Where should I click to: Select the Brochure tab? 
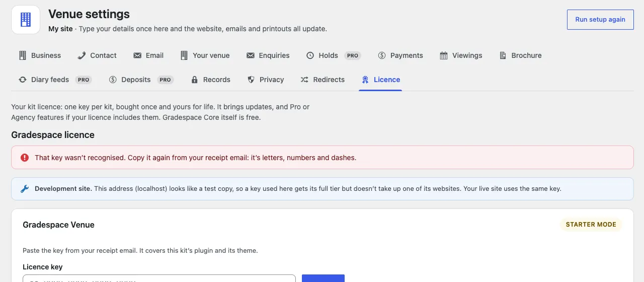tap(520, 55)
